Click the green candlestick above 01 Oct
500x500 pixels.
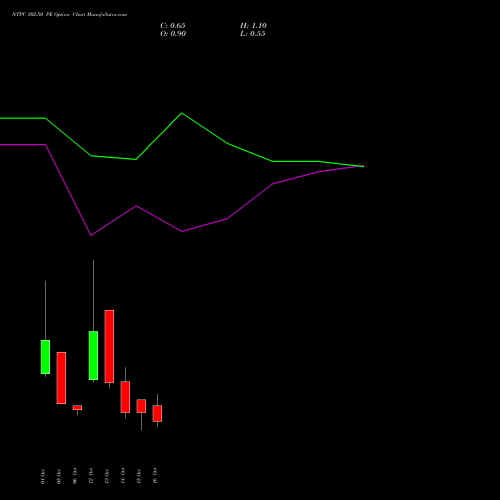(45, 357)
